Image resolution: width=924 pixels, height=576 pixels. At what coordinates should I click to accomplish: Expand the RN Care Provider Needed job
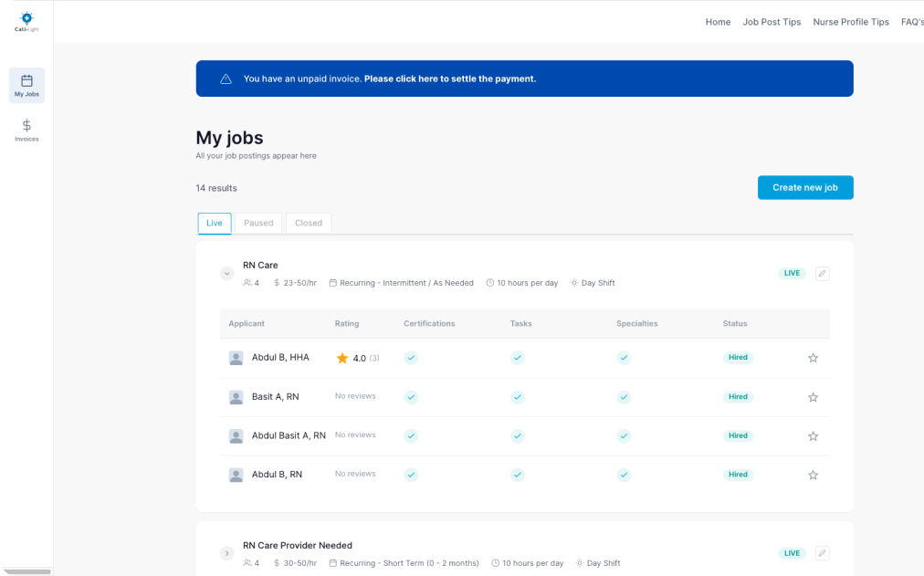pyautogui.click(x=226, y=553)
